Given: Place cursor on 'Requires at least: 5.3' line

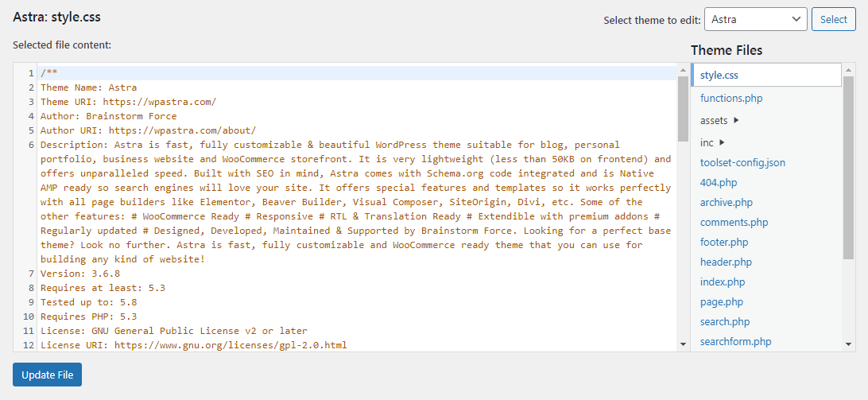Looking at the screenshot, I should pos(103,288).
